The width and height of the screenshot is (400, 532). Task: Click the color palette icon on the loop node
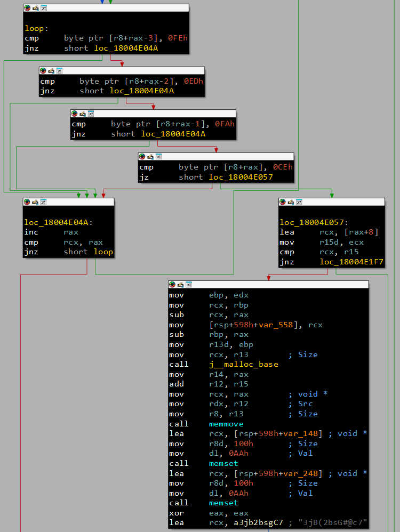pyautogui.click(x=27, y=8)
